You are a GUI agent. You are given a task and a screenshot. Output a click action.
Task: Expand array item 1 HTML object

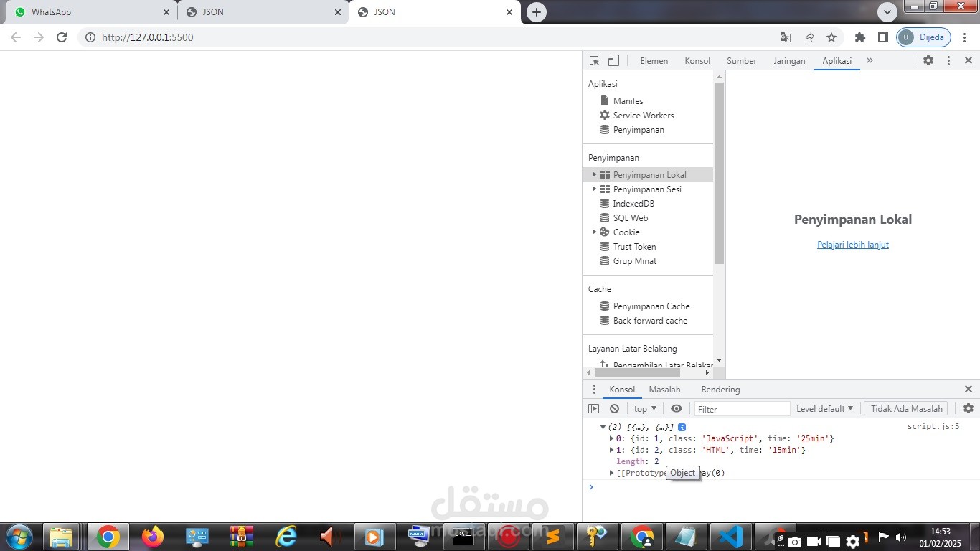pos(612,450)
